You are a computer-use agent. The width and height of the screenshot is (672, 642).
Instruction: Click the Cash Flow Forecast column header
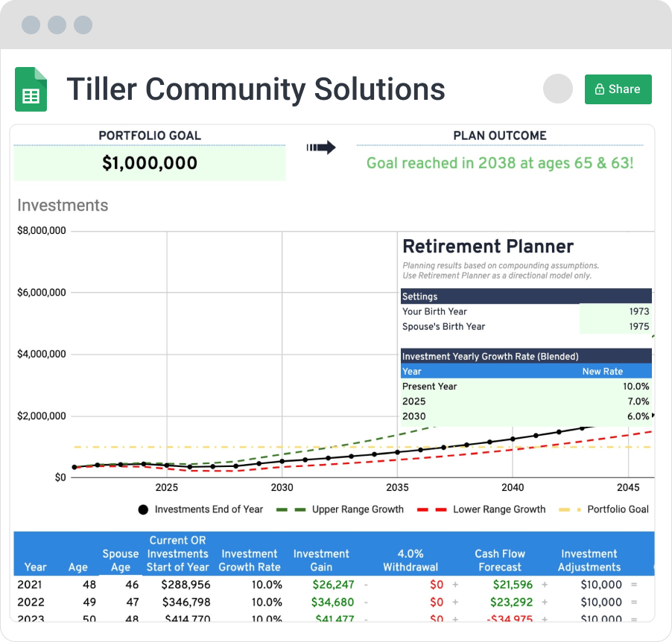(500, 561)
